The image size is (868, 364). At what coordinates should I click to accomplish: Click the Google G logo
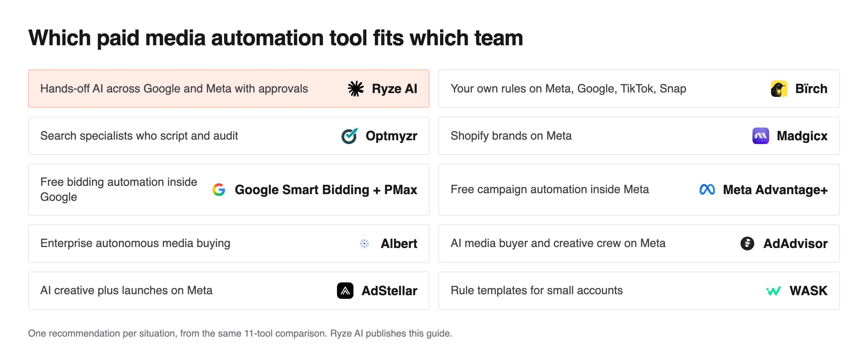pyautogui.click(x=219, y=190)
